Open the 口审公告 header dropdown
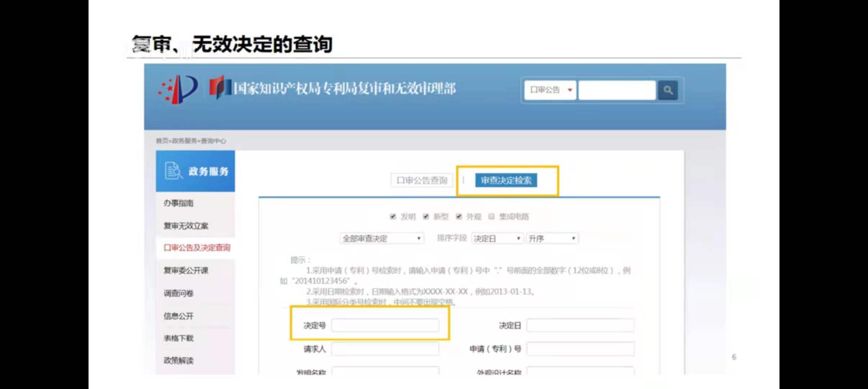The height and width of the screenshot is (389, 868). tap(550, 90)
